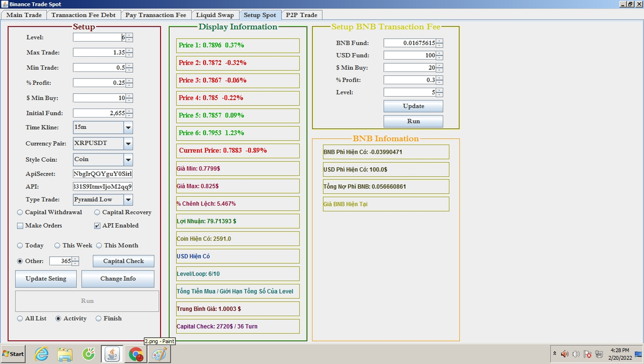Click the Price 6: 0.7953 row
The width and height of the screenshot is (644, 364).
[x=238, y=133]
